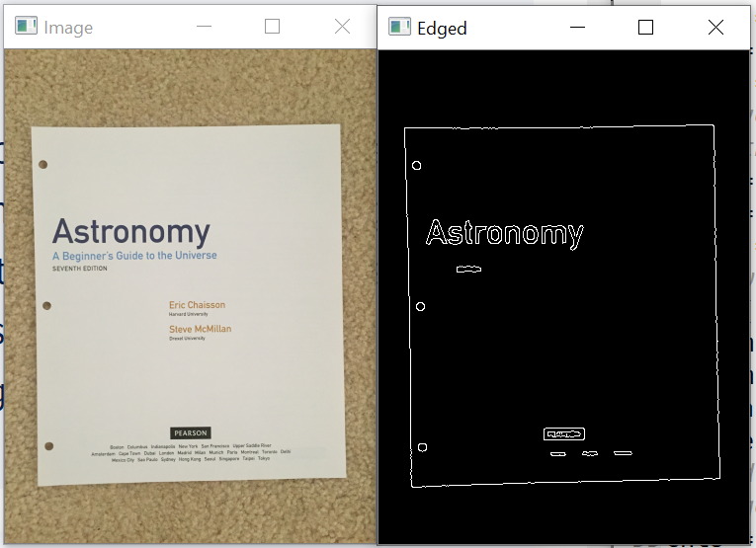This screenshot has width=756, height=548.
Task: Minimize the Edged window
Action: (x=577, y=28)
